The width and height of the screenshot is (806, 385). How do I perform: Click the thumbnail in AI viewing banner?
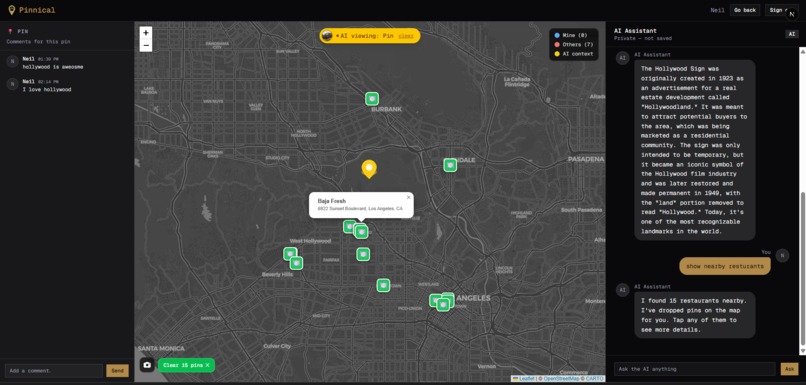[x=326, y=35]
